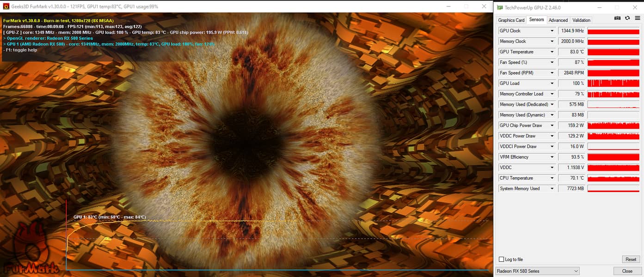Screen dimensions: 644x277
Task: Minimize the GPU-Z window
Action: (600, 7)
